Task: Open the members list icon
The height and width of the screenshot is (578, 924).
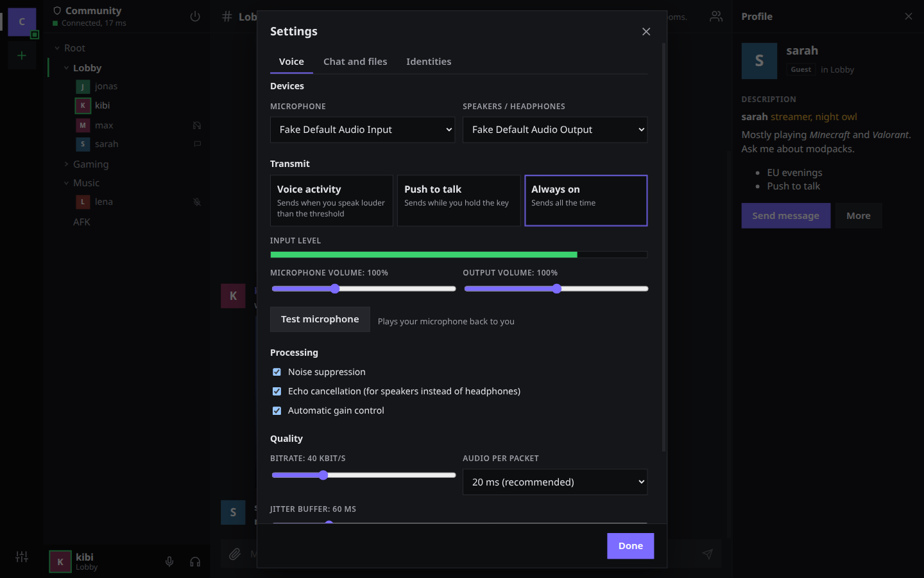Action: click(716, 17)
